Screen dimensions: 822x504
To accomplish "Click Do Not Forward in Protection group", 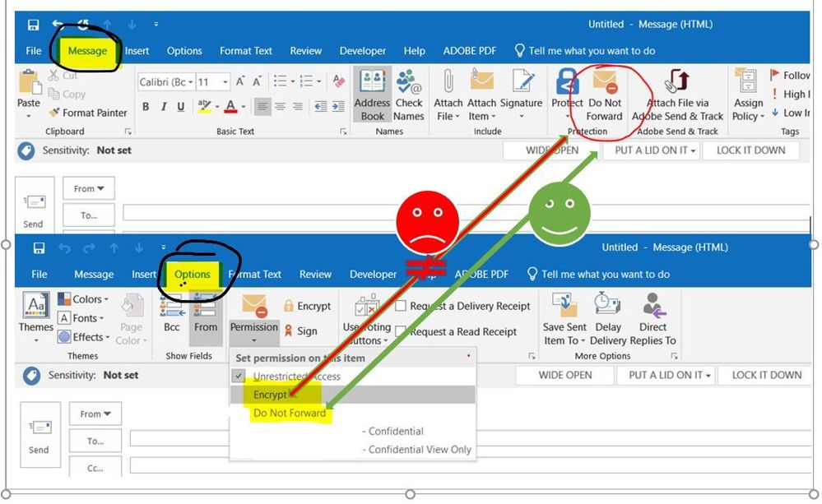I will click(605, 96).
